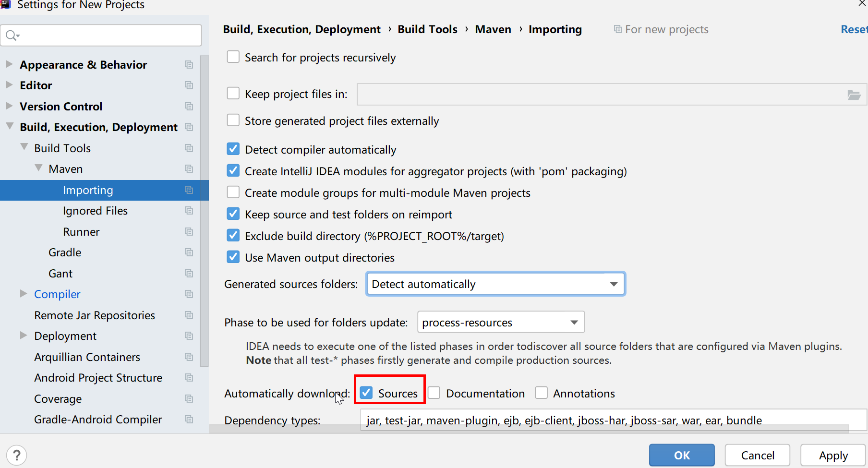This screenshot has width=868, height=468.
Task: Click the project-level icon beside Version Control
Action: [189, 107]
